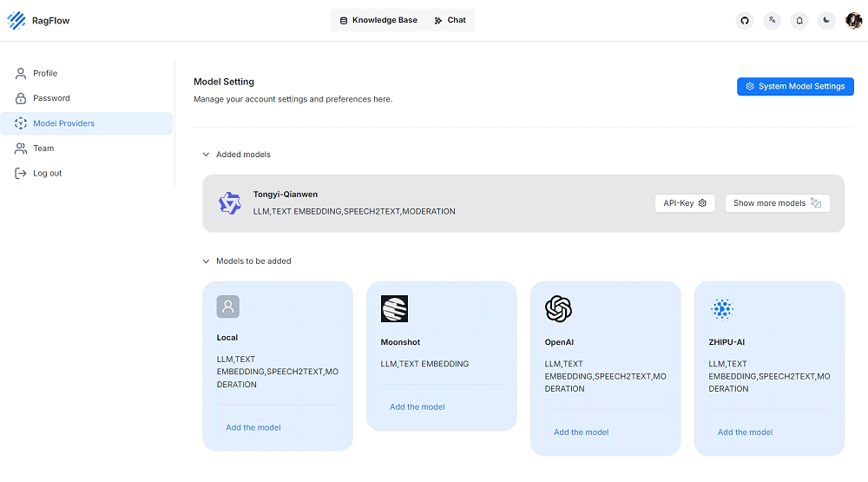
Task: Click the ZHIPU-AI logo icon
Action: pyautogui.click(x=722, y=308)
